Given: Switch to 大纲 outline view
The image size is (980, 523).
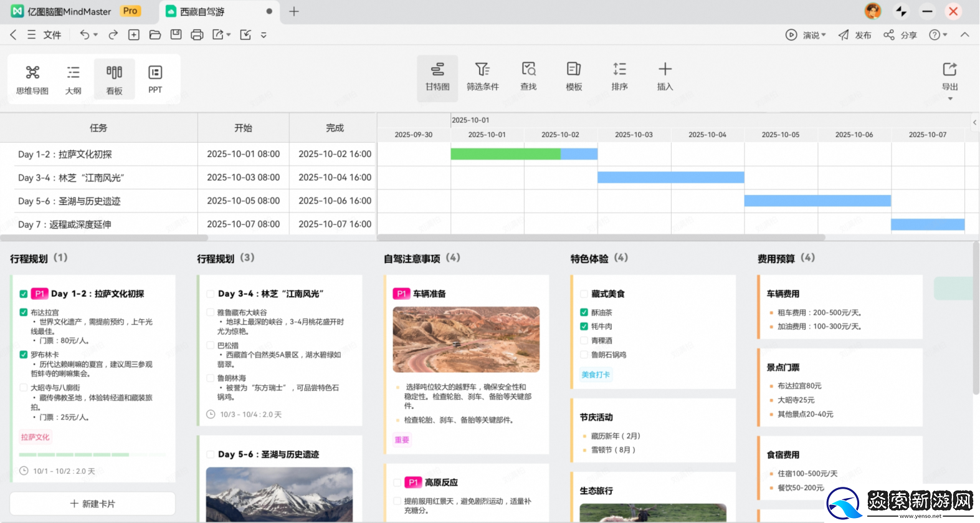Looking at the screenshot, I should coord(74,79).
